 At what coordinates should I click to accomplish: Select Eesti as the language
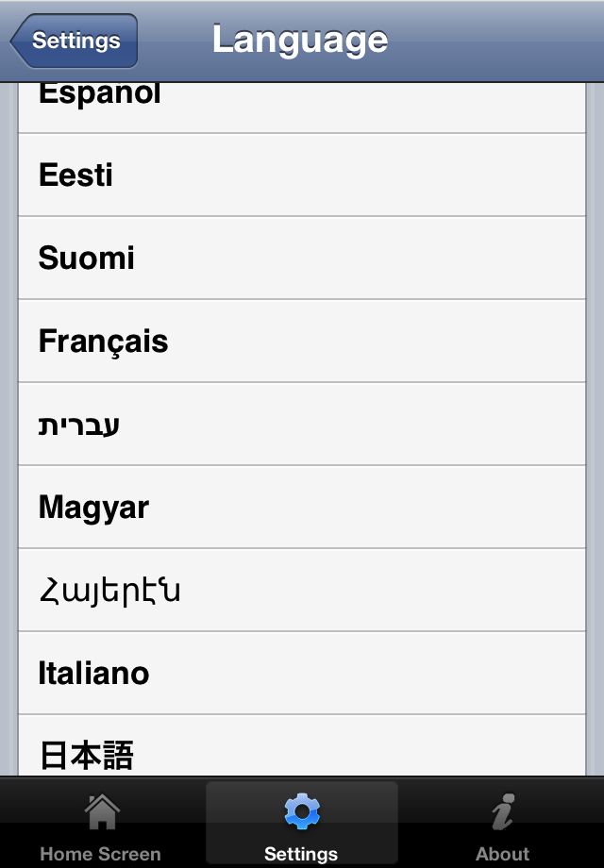302,175
